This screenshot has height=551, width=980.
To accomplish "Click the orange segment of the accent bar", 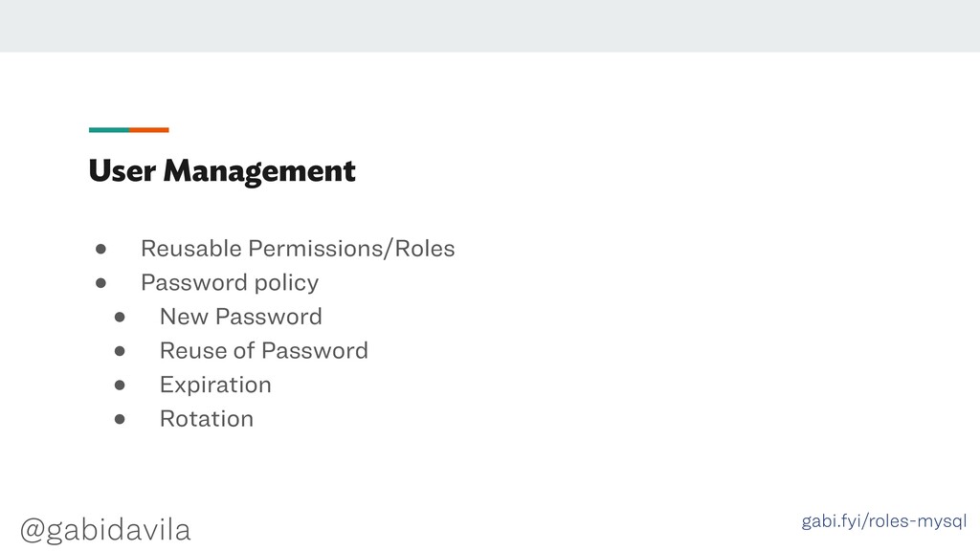I will (x=149, y=130).
